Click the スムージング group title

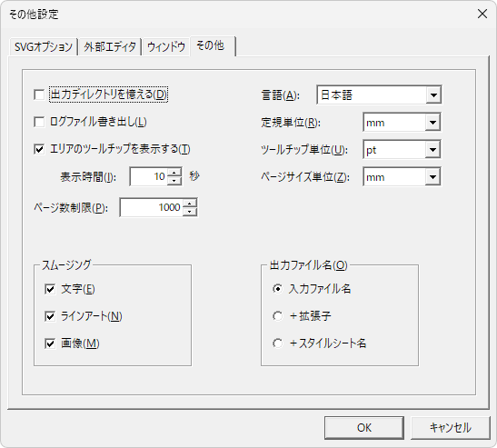(x=66, y=265)
